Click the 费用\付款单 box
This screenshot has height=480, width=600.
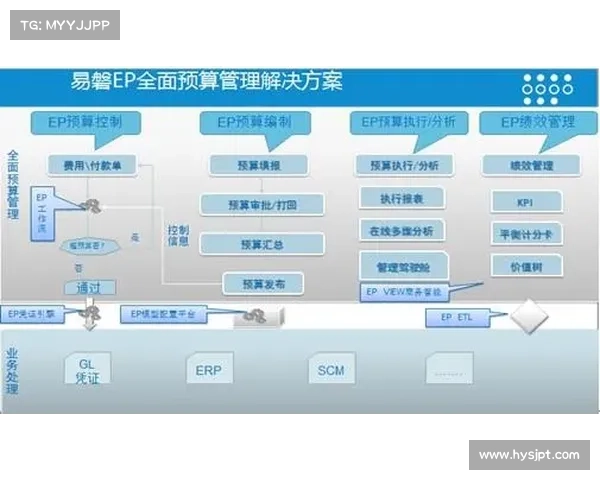coord(92,165)
